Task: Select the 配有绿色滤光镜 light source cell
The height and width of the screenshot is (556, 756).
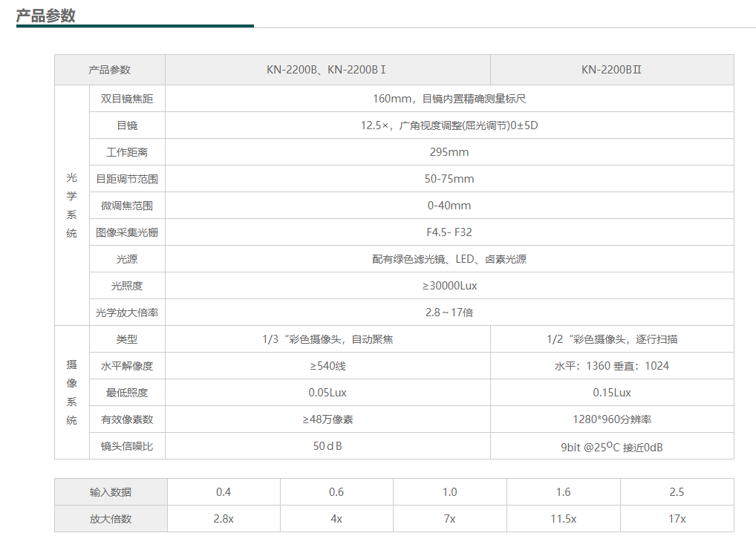Action: click(x=449, y=259)
